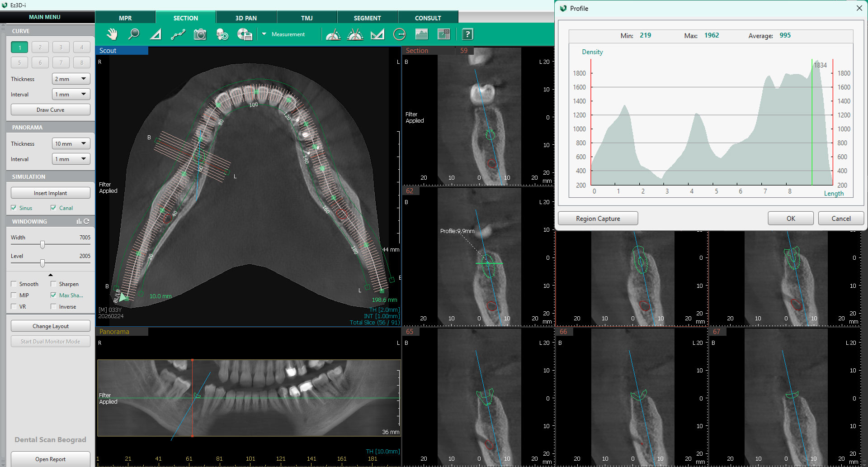Switch to the 3D PAN tab
Image resolution: width=868 pixels, height=467 pixels.
coord(246,18)
